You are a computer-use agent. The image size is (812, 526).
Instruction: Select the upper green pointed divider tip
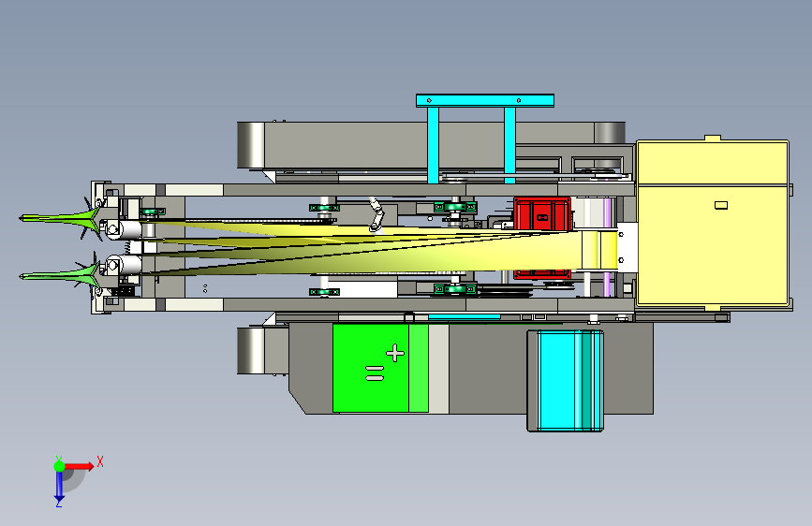pyautogui.click(x=58, y=217)
